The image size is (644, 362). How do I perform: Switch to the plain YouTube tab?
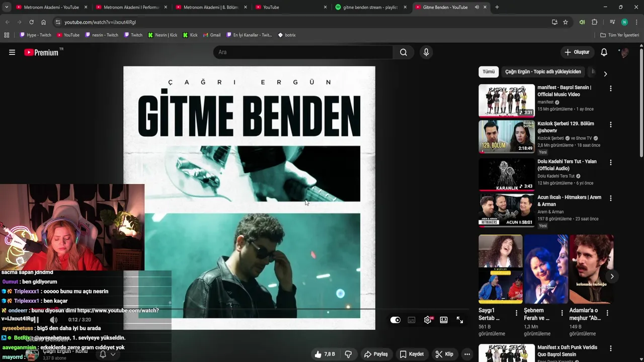(x=290, y=7)
